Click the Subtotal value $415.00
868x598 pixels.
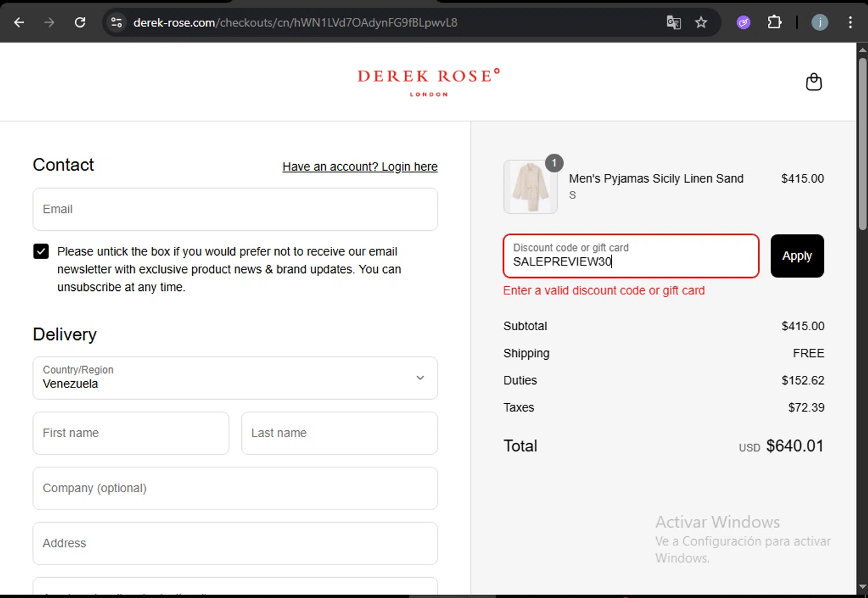click(803, 326)
